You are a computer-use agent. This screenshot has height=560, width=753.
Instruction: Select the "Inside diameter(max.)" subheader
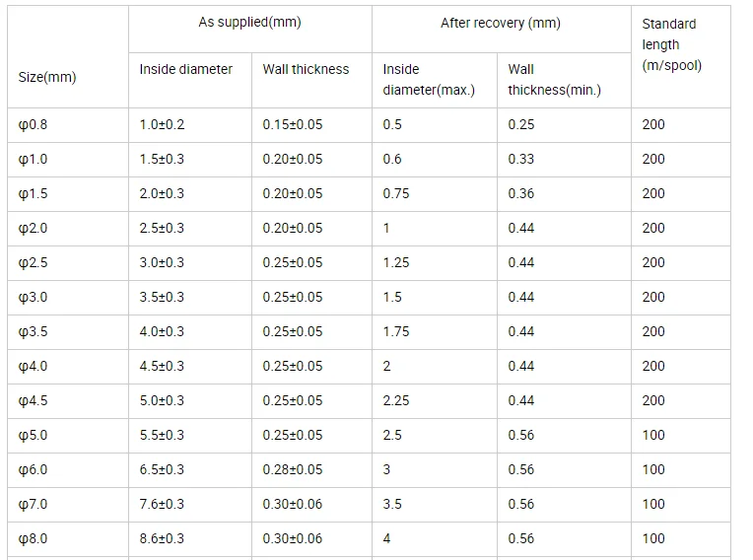tap(428, 80)
